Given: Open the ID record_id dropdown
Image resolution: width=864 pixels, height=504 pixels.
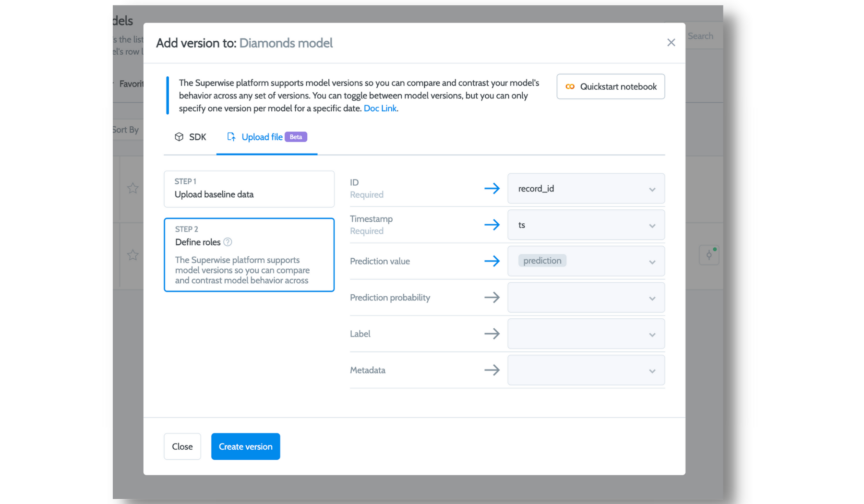Looking at the screenshot, I should (x=586, y=189).
